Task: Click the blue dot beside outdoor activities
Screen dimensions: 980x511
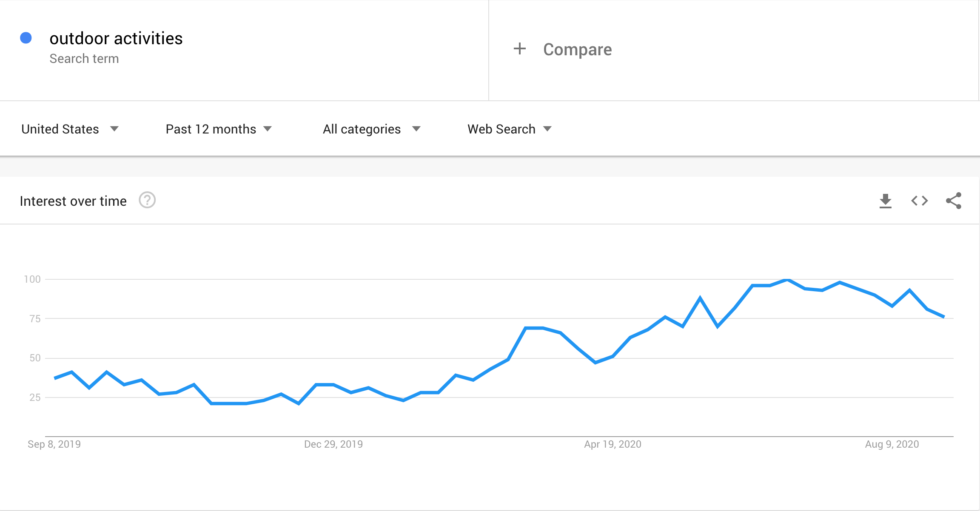Action: (x=26, y=38)
